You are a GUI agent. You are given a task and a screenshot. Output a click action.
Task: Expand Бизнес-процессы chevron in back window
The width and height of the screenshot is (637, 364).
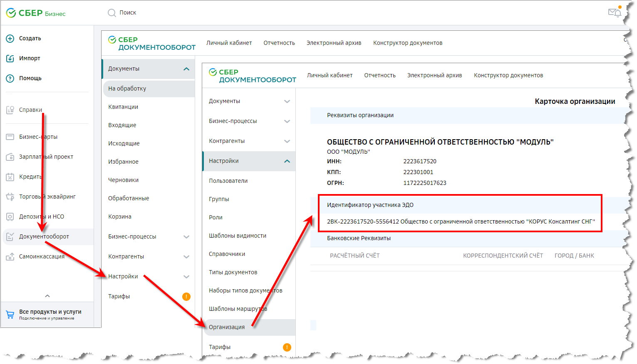186,237
